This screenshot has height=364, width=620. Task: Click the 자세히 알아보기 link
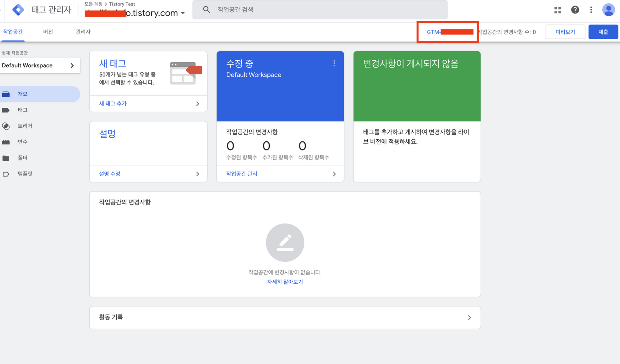pos(285,282)
